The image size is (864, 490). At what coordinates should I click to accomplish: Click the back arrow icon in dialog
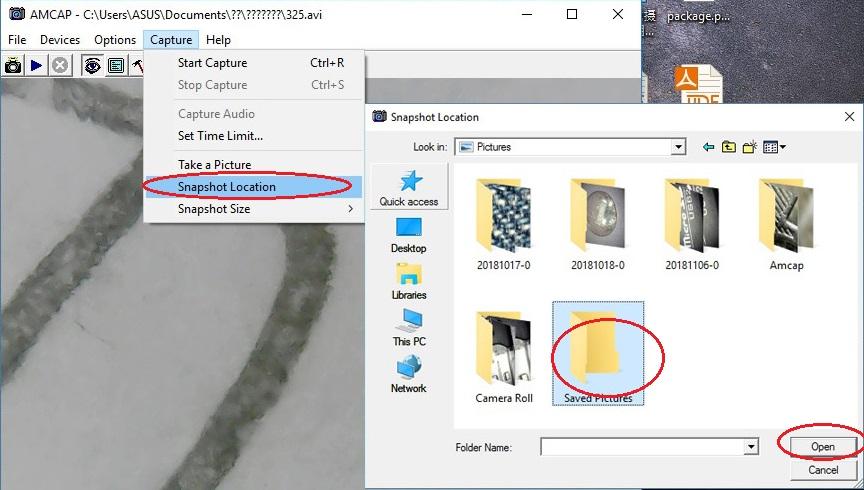pyautogui.click(x=709, y=147)
